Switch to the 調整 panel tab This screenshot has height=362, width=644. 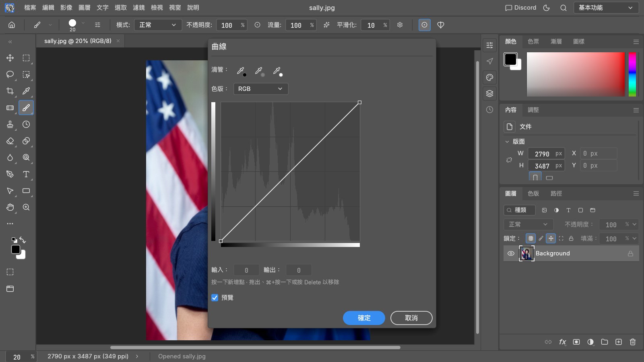point(533,110)
